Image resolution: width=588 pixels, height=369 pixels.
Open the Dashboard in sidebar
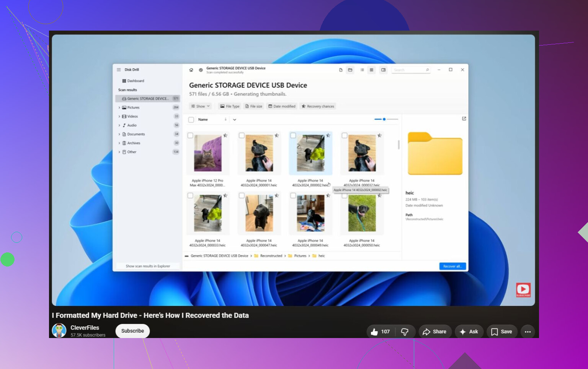click(133, 81)
